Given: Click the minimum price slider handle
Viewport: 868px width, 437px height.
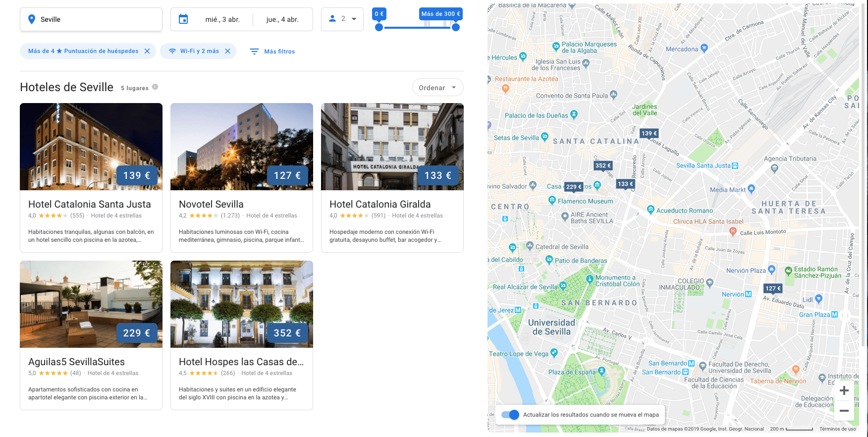Looking at the screenshot, I should coord(379,27).
